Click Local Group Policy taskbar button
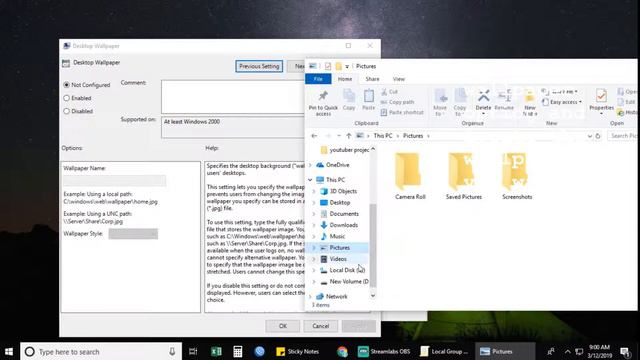This screenshot has height=360, width=640. (x=444, y=351)
